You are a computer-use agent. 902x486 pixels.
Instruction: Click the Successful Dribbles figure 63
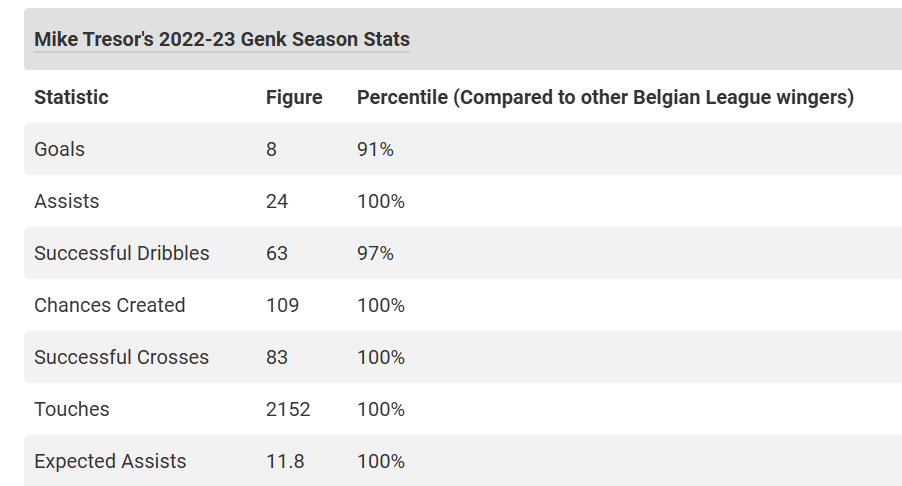(x=277, y=253)
